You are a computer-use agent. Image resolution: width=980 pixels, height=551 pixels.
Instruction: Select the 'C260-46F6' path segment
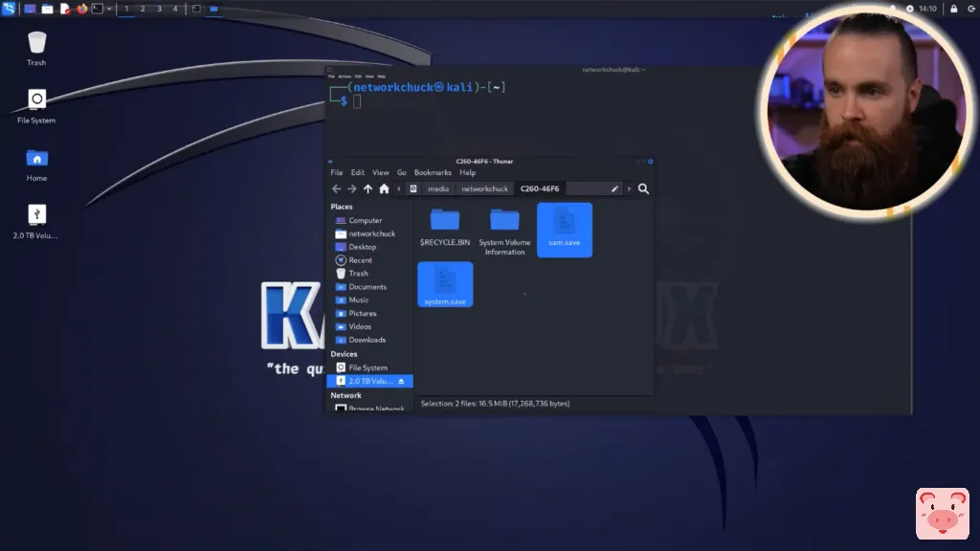(x=540, y=188)
